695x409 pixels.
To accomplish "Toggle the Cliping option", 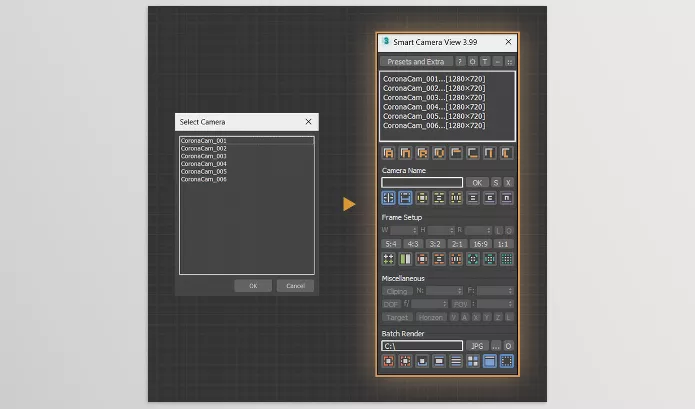I will (397, 291).
